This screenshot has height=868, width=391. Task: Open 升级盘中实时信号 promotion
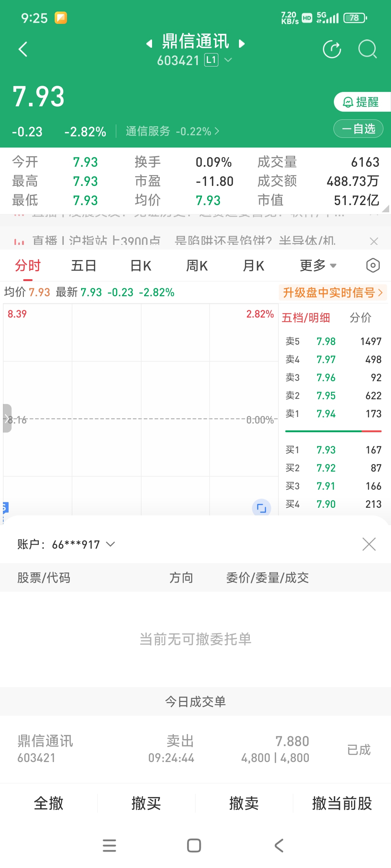pos(333,293)
